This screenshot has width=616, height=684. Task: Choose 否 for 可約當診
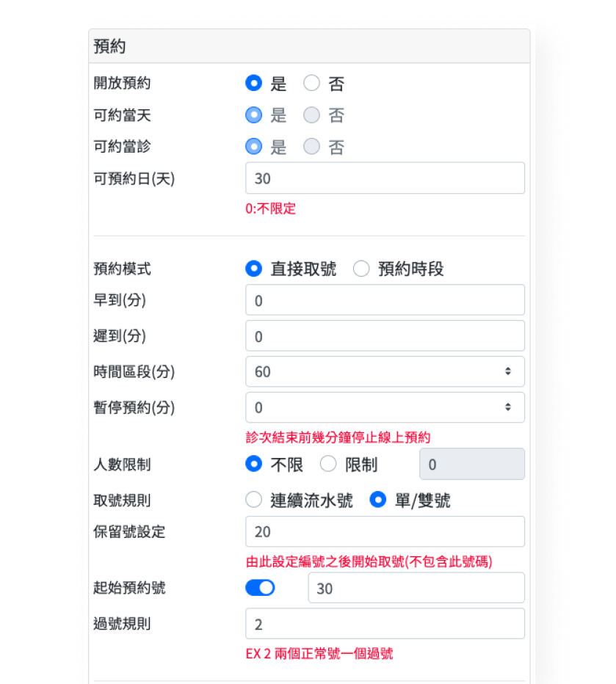311,147
